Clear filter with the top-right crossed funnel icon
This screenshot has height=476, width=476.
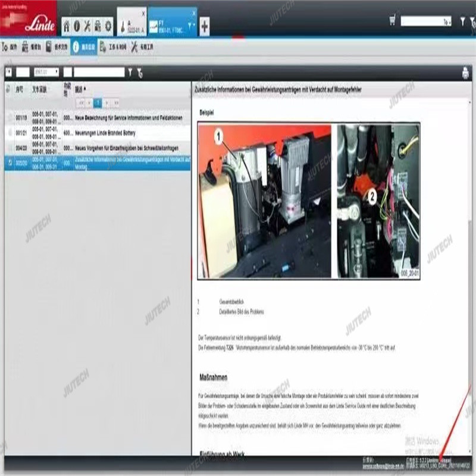pyautogui.click(x=472, y=21)
